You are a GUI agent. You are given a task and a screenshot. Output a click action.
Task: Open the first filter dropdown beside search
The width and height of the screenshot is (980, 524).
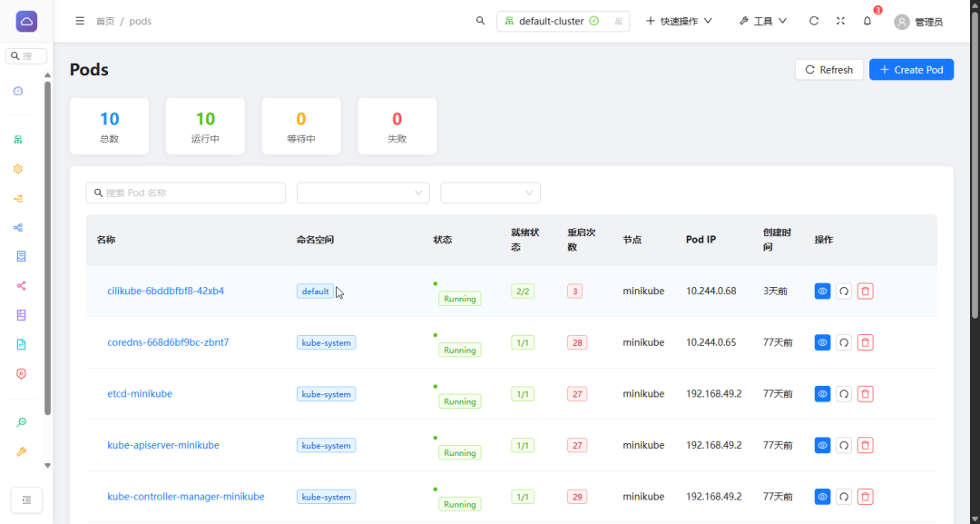pyautogui.click(x=363, y=193)
